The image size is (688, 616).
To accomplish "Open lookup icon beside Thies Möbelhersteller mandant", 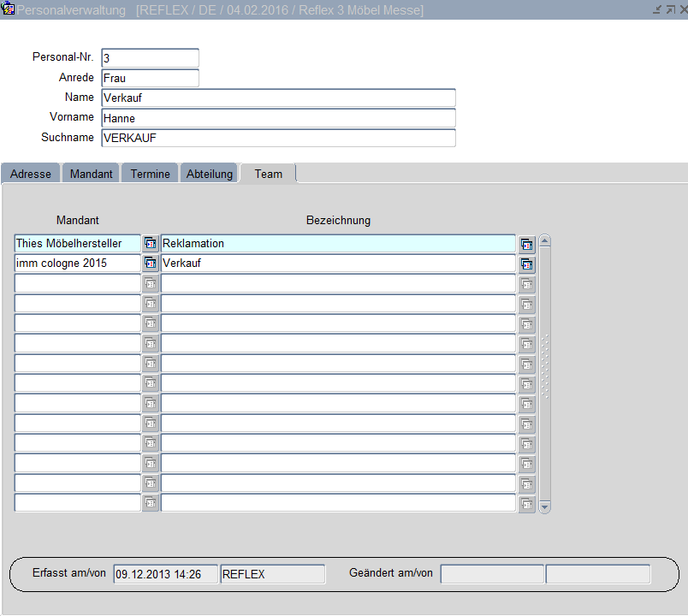I will tap(151, 243).
